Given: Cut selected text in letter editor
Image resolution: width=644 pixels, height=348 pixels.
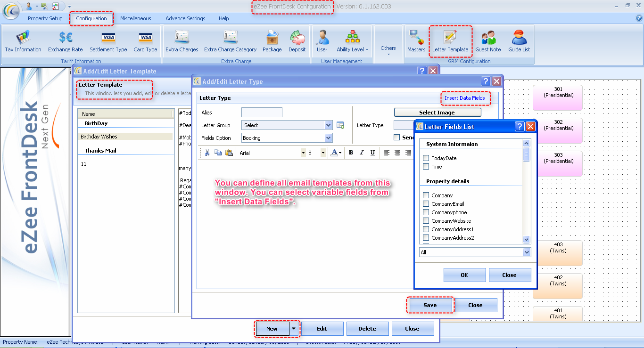Looking at the screenshot, I should (x=207, y=153).
